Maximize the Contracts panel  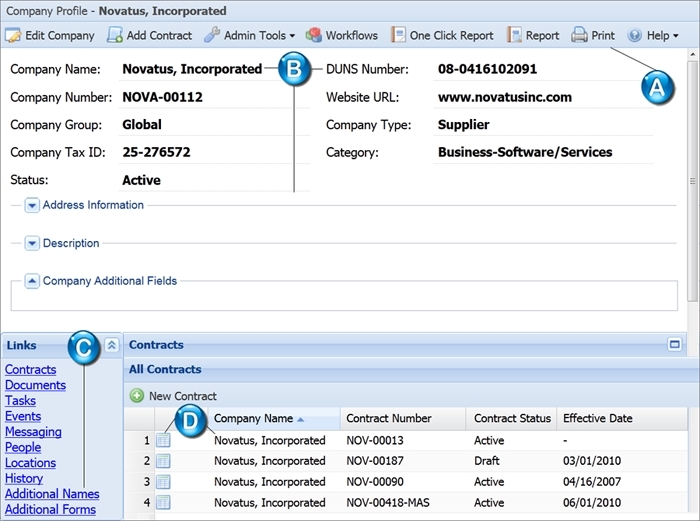point(675,344)
